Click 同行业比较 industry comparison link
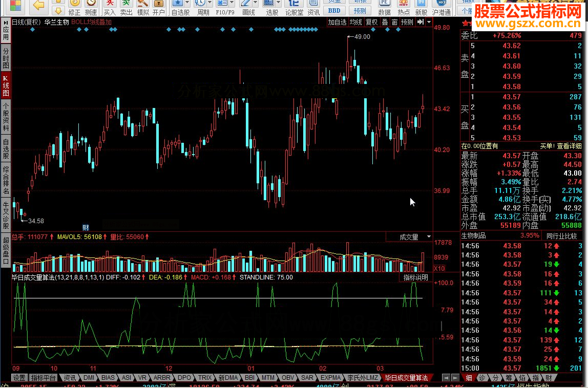This screenshot has width=588, height=388. click(561, 236)
